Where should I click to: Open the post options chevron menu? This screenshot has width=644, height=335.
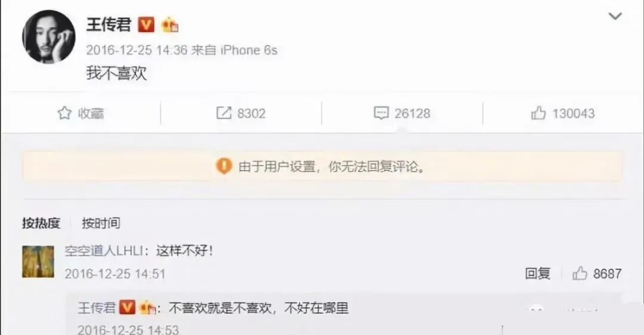click(x=615, y=17)
